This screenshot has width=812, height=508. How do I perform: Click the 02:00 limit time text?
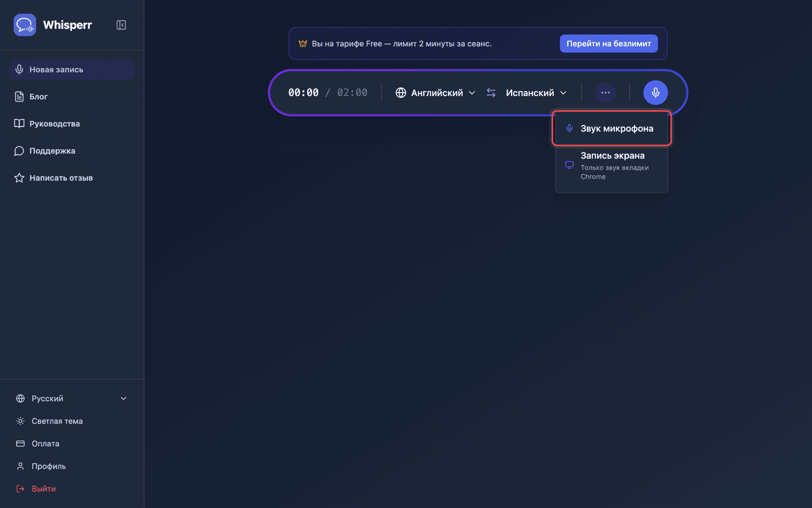352,92
